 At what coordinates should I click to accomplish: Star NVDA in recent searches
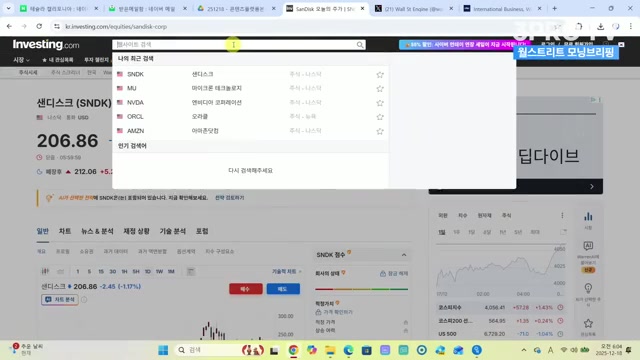tap(380, 103)
